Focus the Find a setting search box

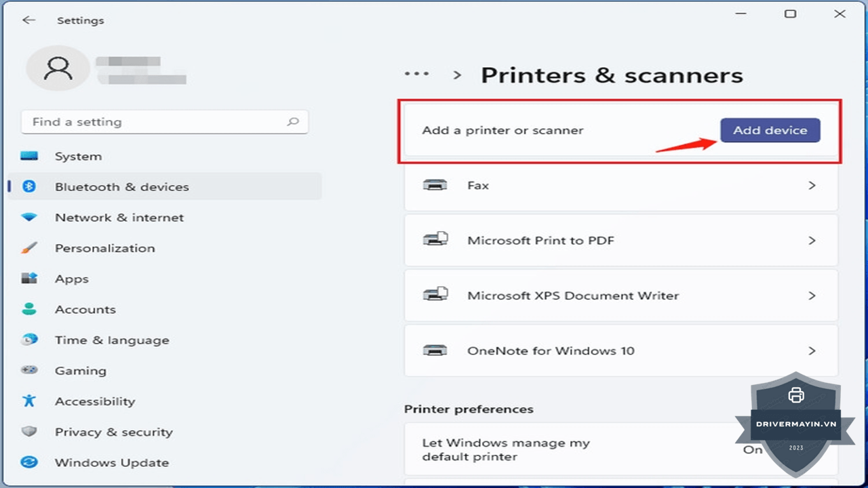coord(165,122)
